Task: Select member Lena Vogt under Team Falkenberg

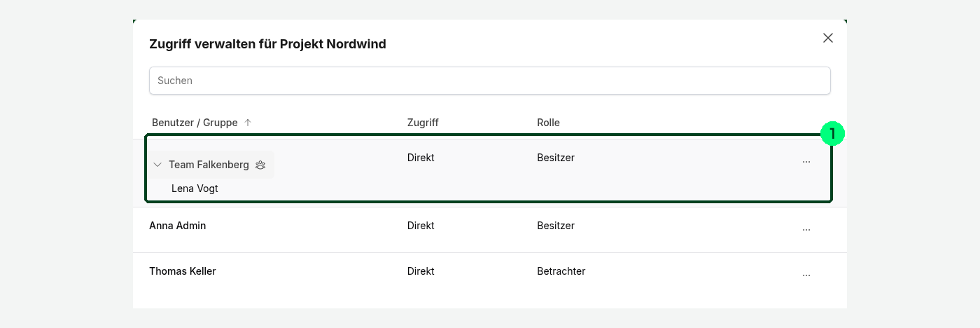Action: coord(195,189)
